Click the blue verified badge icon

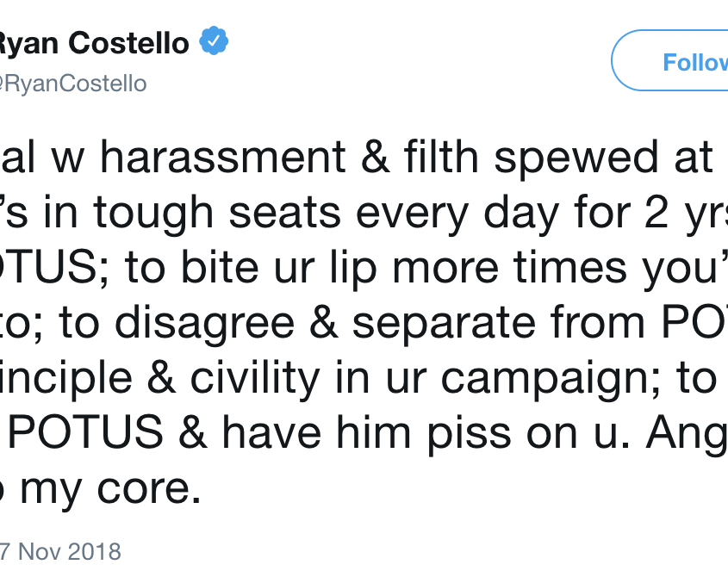coord(214,40)
